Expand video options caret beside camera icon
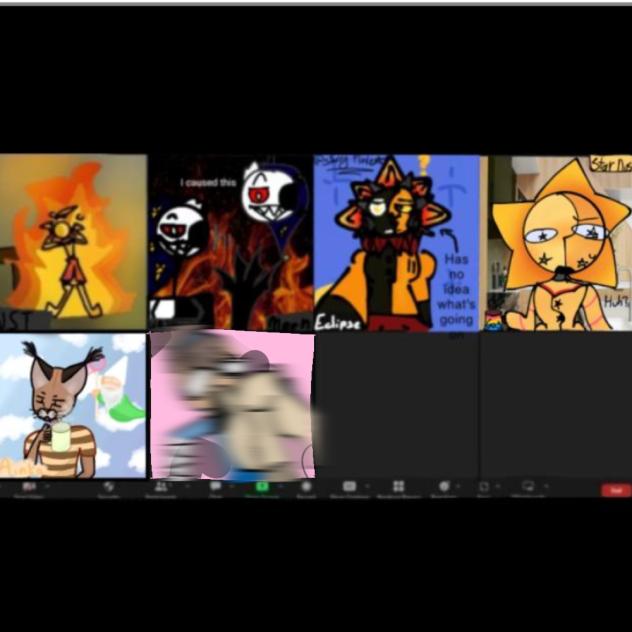The height and width of the screenshot is (632, 632). (47, 486)
